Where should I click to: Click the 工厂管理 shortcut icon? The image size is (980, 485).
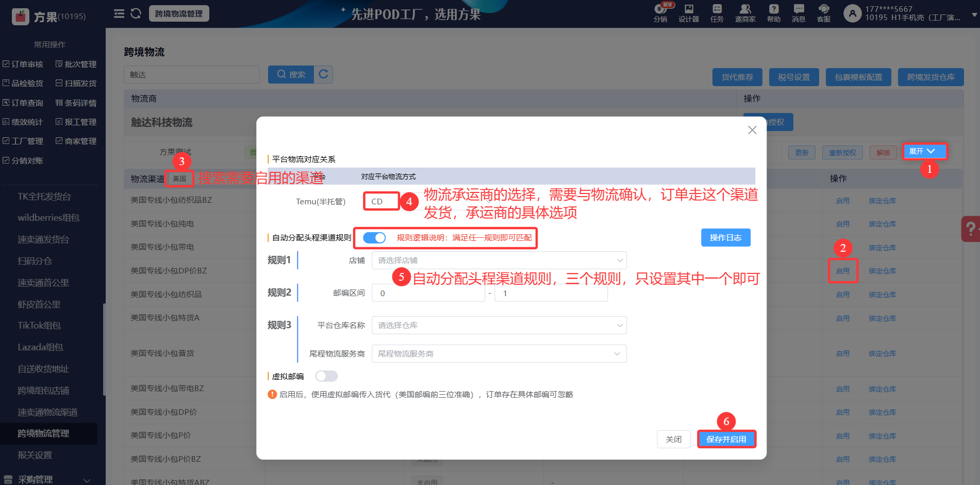click(6, 141)
